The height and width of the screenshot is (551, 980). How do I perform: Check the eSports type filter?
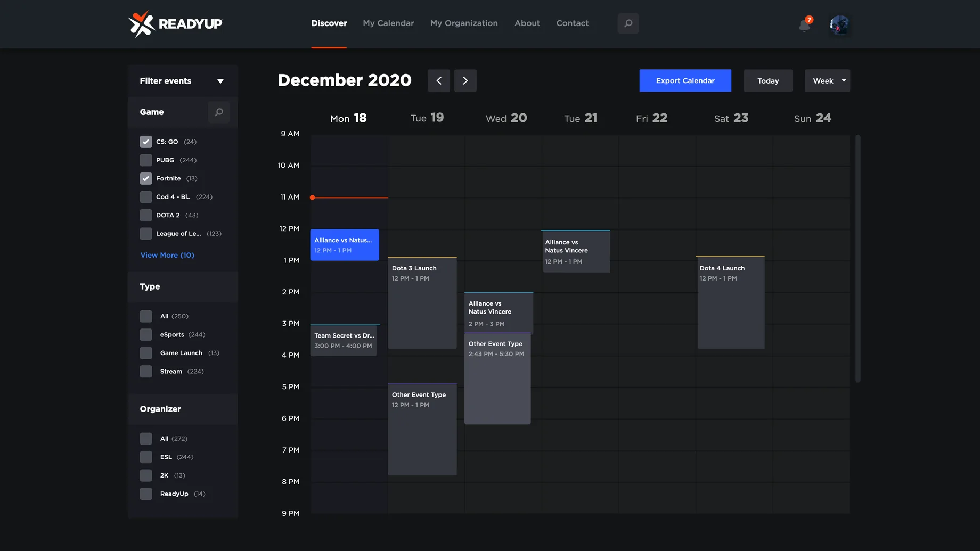tap(146, 334)
